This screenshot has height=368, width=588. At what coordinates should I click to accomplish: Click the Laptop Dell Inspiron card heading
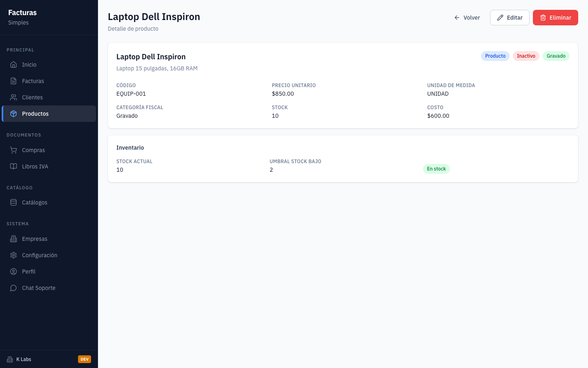[x=151, y=57]
